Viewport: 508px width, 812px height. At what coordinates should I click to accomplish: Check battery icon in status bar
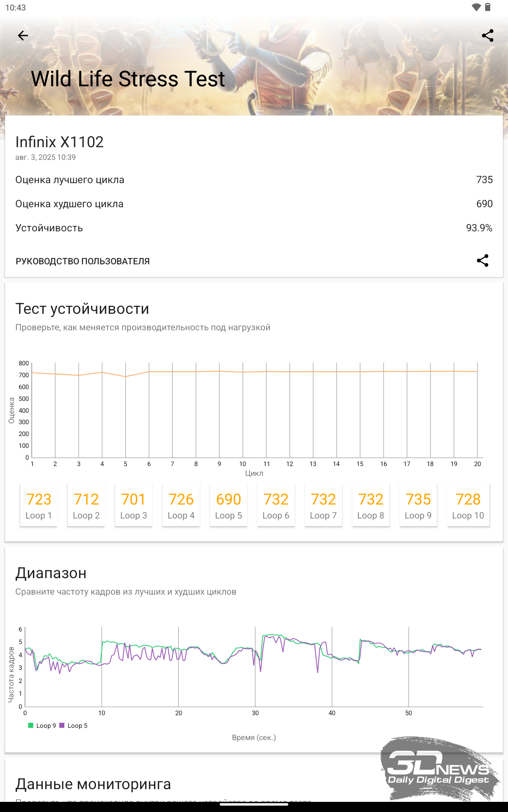coord(488,7)
